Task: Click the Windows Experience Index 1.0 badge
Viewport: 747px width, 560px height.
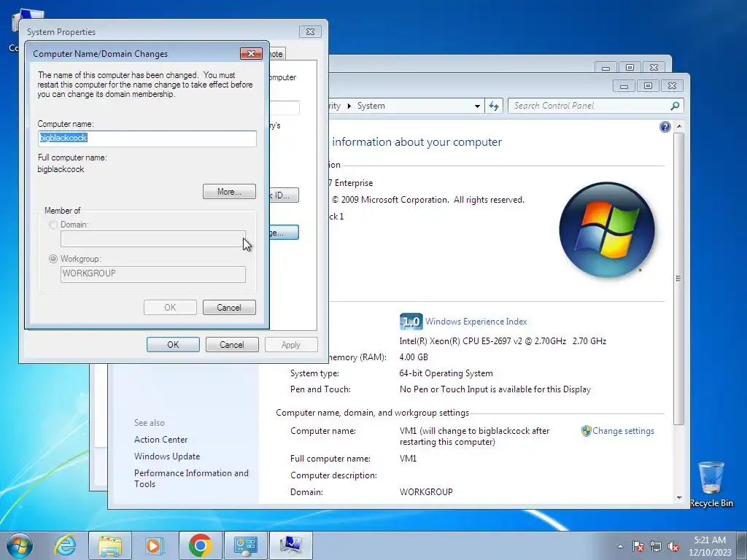Action: coord(411,322)
